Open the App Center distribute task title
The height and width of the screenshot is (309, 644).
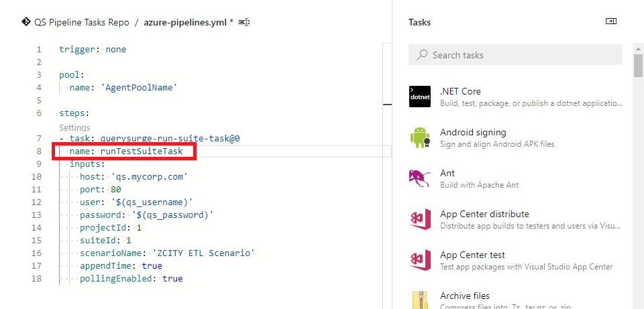pyautogui.click(x=484, y=214)
